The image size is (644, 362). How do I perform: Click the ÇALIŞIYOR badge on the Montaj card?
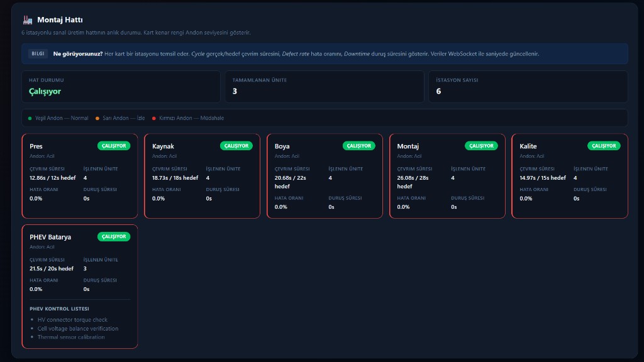[x=481, y=146]
